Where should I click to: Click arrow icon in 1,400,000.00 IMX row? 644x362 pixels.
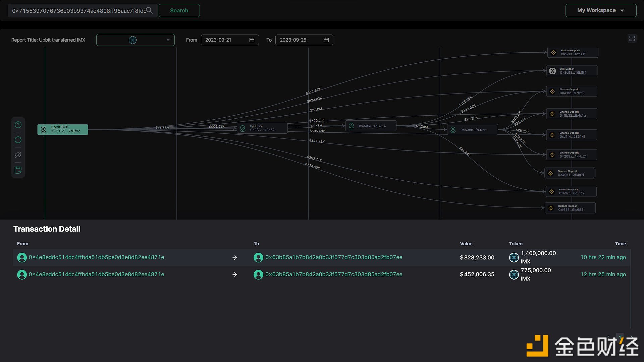tap(235, 257)
